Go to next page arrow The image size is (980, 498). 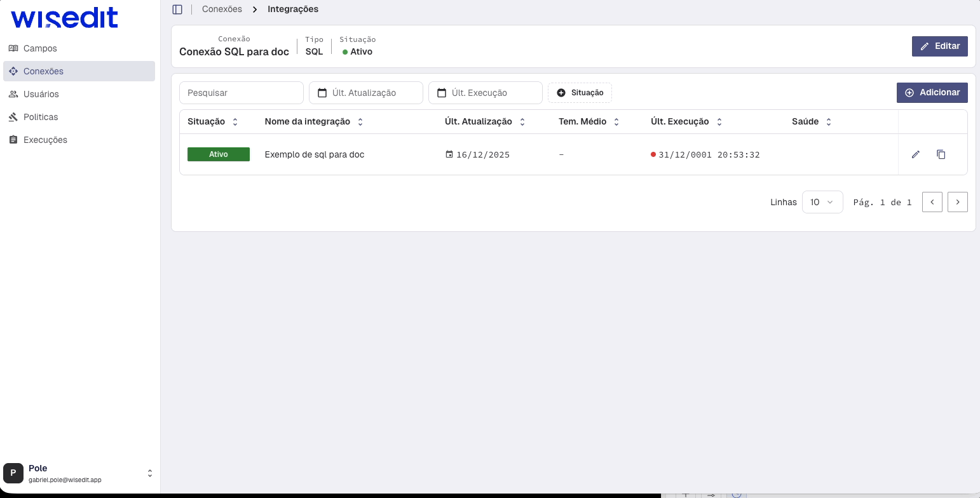(x=957, y=202)
